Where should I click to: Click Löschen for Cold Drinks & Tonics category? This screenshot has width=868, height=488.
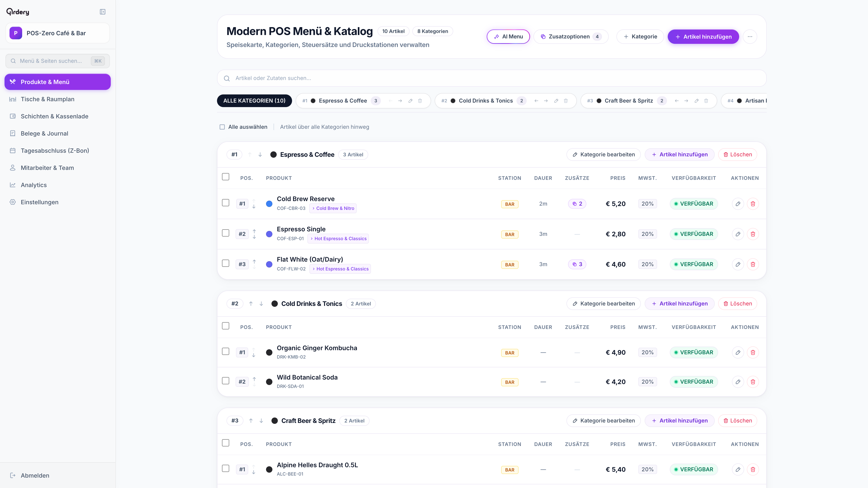(x=738, y=304)
